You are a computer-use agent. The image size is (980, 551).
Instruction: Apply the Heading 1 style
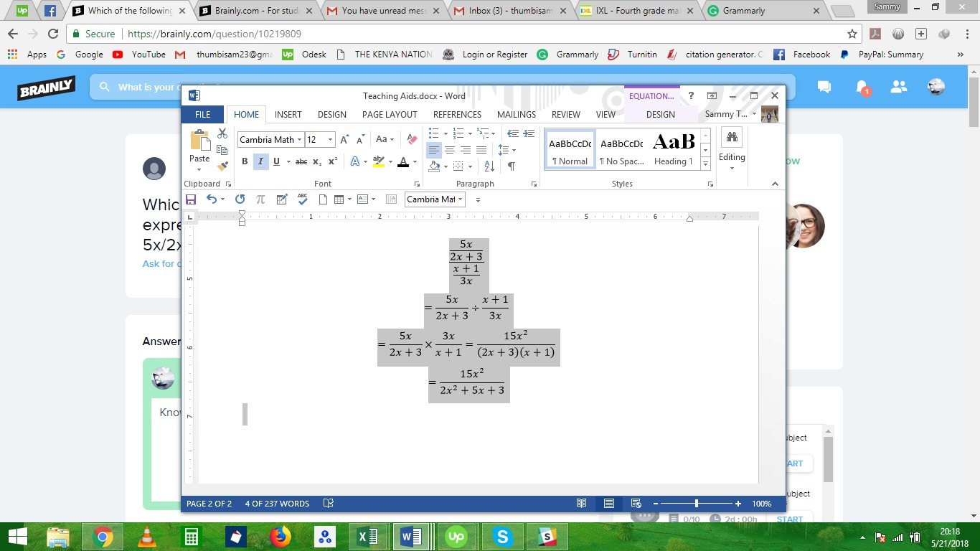point(674,151)
